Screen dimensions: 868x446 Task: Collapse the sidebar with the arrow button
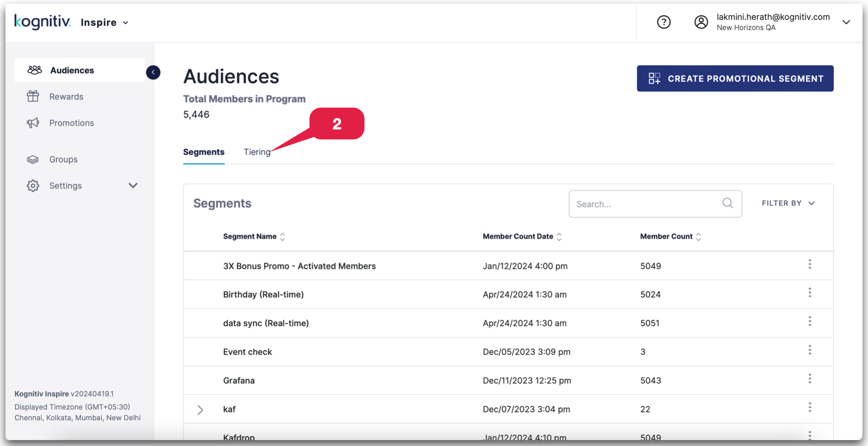click(153, 72)
